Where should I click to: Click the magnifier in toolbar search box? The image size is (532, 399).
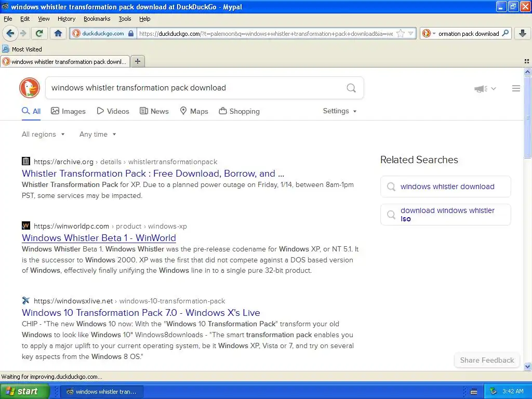505,33
